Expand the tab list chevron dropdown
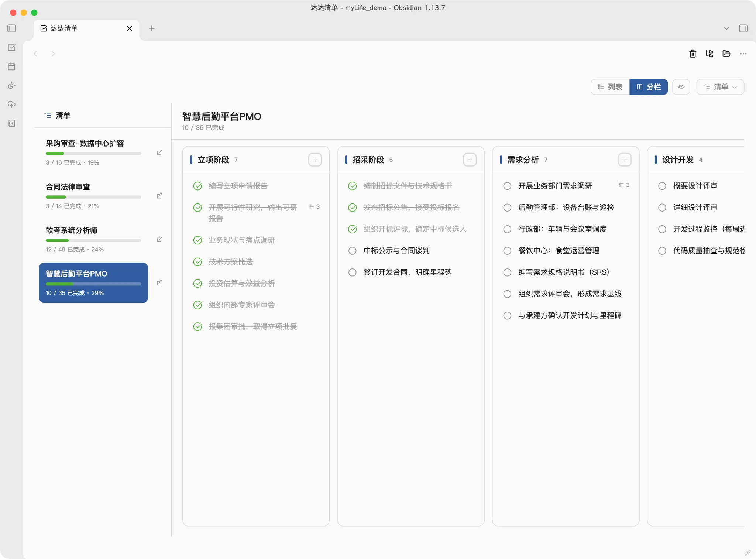The height and width of the screenshot is (559, 756). coord(726,28)
